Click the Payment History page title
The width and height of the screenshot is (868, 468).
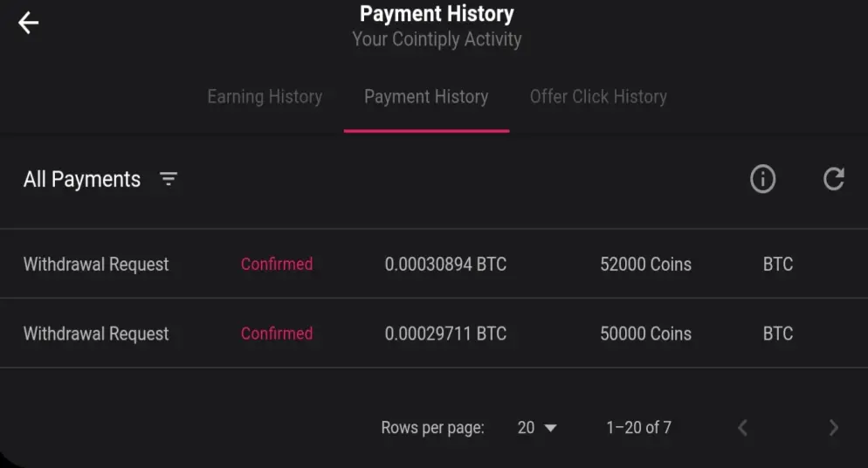[x=437, y=14]
